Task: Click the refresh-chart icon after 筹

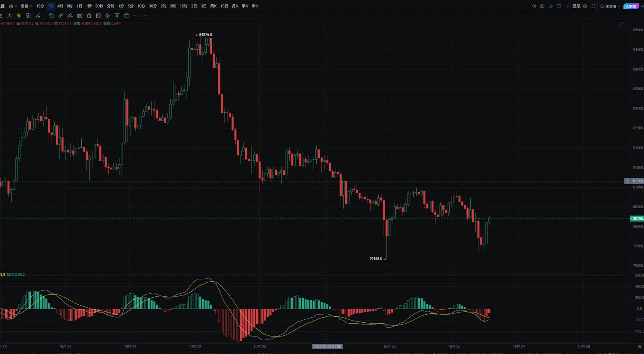Action: (x=28, y=16)
